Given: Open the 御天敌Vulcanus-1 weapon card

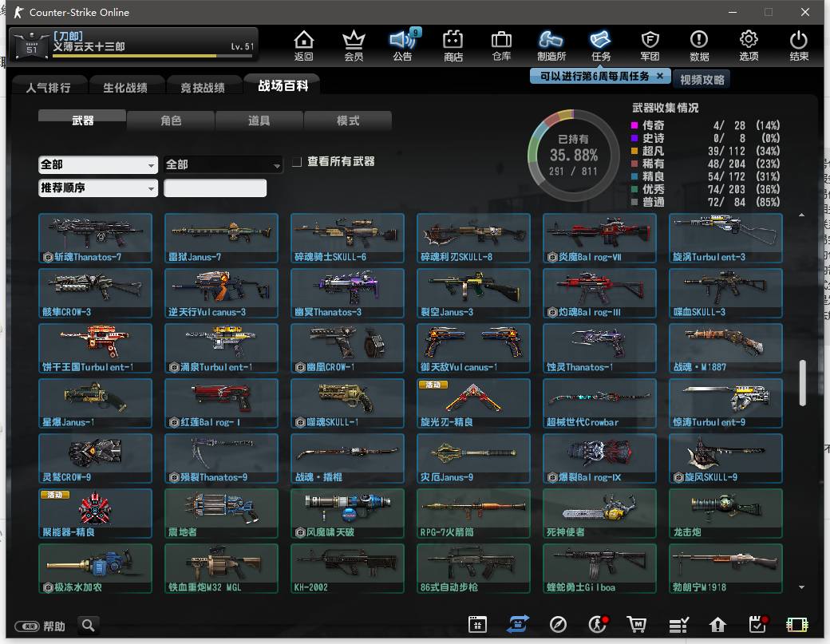Looking at the screenshot, I should (x=473, y=348).
